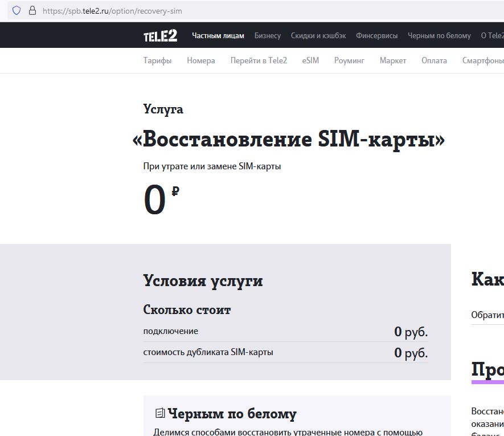Open Скидки и кэшбэк menu item
Screen dimensions: 504x436
coord(318,35)
